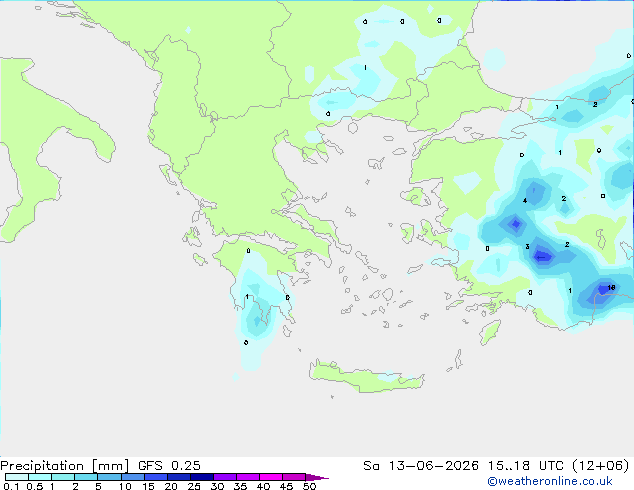Click the 'GFS 0.25' model label

pyautogui.click(x=169, y=466)
